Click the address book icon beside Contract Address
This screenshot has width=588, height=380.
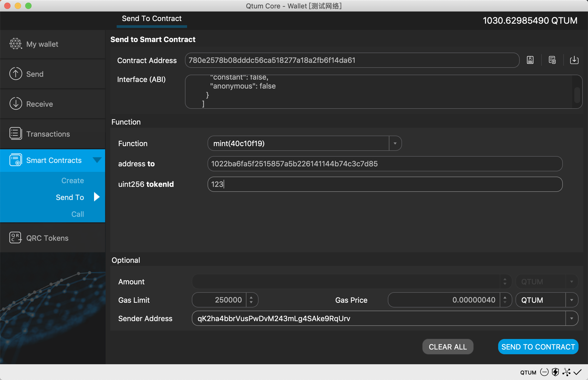[530, 60]
